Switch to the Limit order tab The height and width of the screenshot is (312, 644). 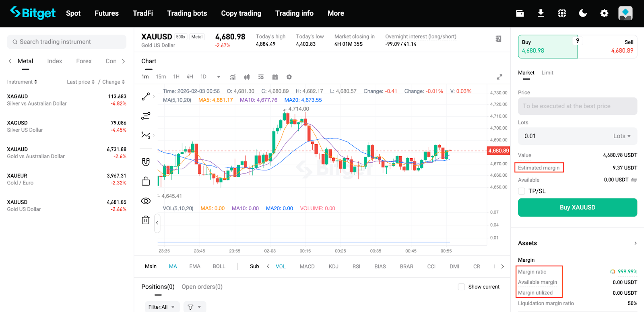(547, 73)
